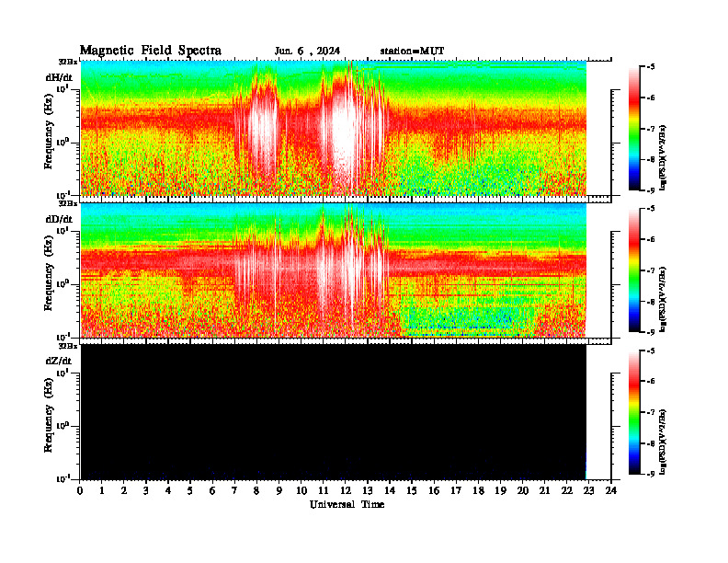Image resolution: width=728 pixels, height=563 pixels.
Task: Click the dD/dt spectrogram plot area
Action: [334, 270]
